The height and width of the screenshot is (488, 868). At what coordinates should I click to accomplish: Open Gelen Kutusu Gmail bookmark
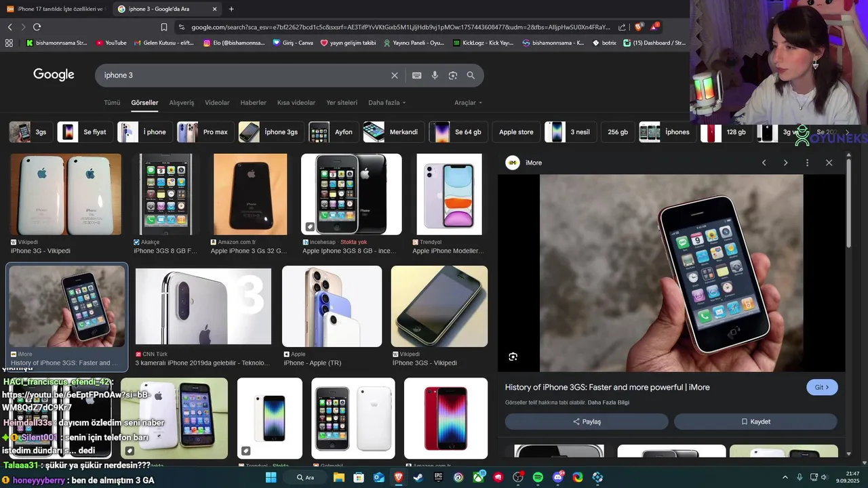(163, 43)
